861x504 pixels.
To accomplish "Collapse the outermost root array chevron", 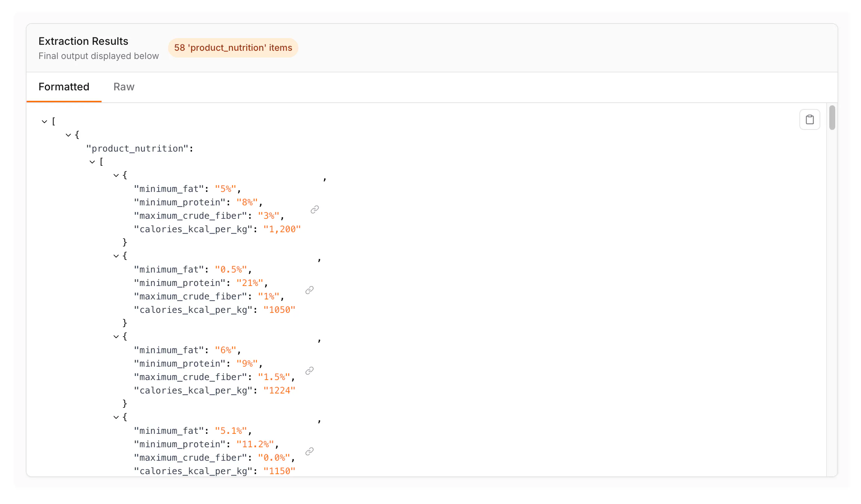I will (x=44, y=122).
